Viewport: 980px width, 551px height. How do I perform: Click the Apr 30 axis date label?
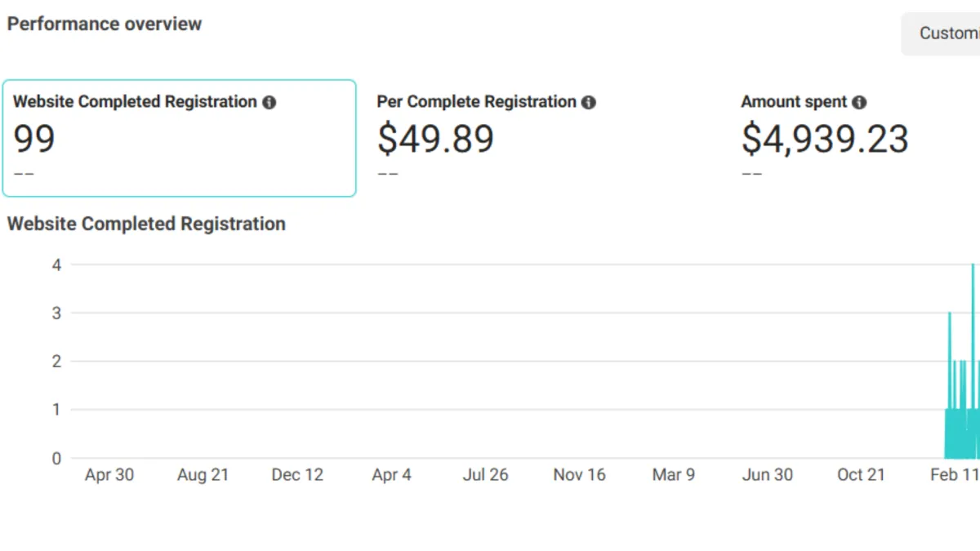point(109,475)
